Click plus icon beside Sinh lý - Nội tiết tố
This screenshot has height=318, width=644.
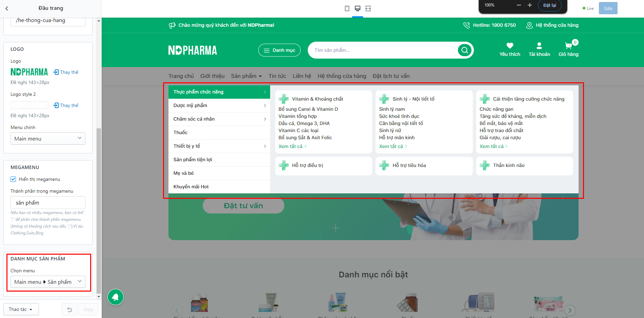tap(384, 99)
